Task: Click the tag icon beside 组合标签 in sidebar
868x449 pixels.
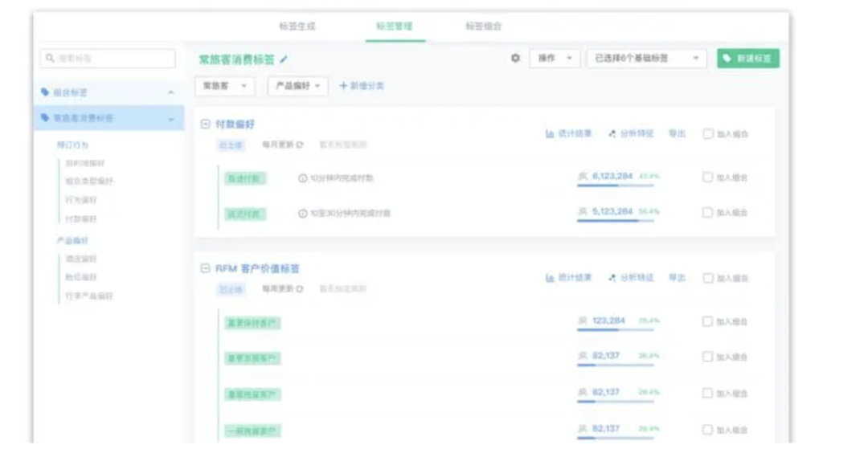Action: point(45,92)
